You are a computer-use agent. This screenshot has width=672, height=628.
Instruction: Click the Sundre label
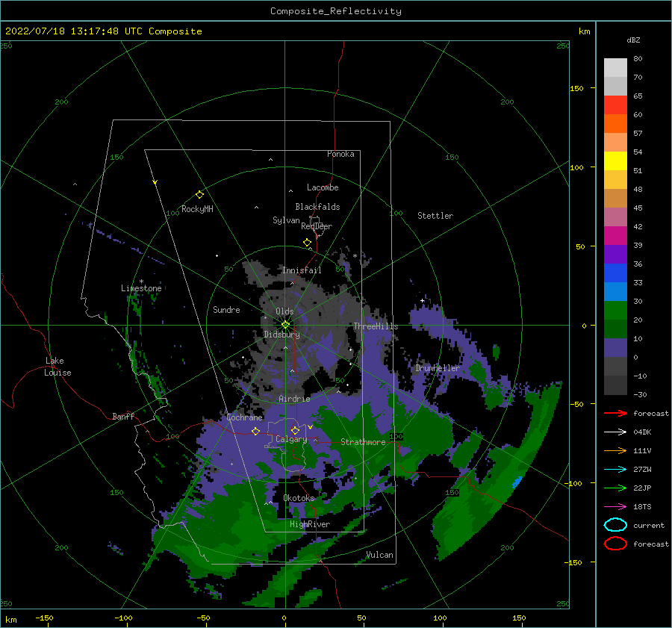tap(226, 309)
